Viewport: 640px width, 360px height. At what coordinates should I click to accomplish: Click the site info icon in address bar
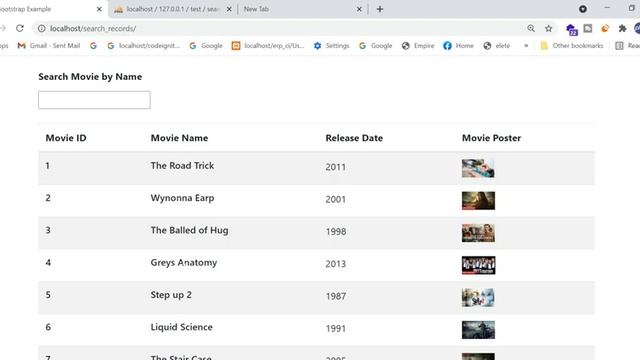pos(42,29)
